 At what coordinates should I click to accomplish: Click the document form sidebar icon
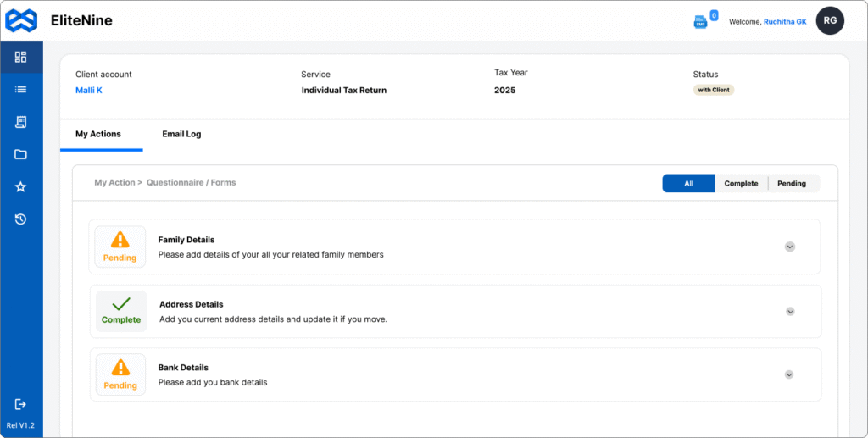pyautogui.click(x=21, y=122)
